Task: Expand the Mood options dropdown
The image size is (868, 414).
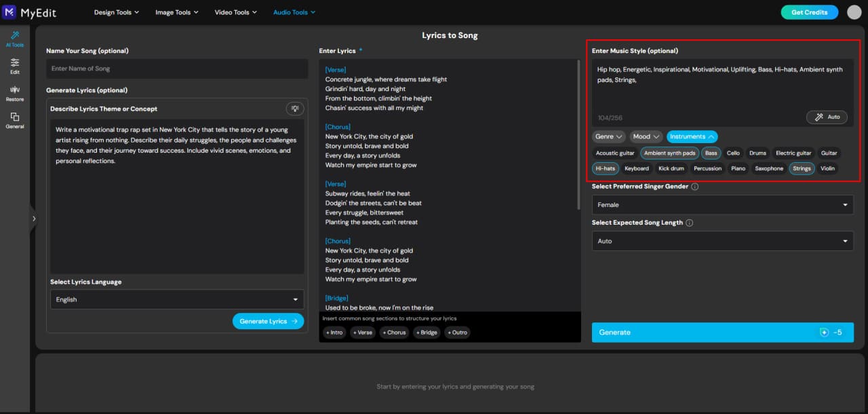Action: click(x=645, y=136)
